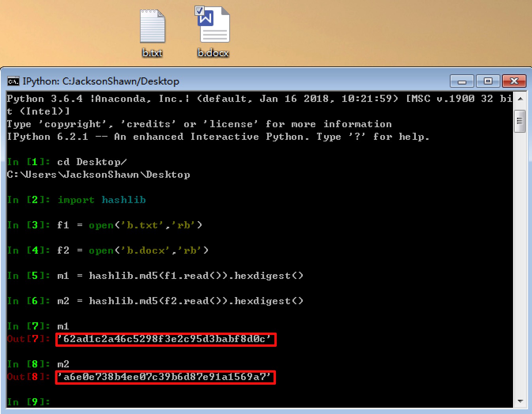The image size is (532, 414).
Task: Maximize the IPython console window
Action: coord(487,81)
